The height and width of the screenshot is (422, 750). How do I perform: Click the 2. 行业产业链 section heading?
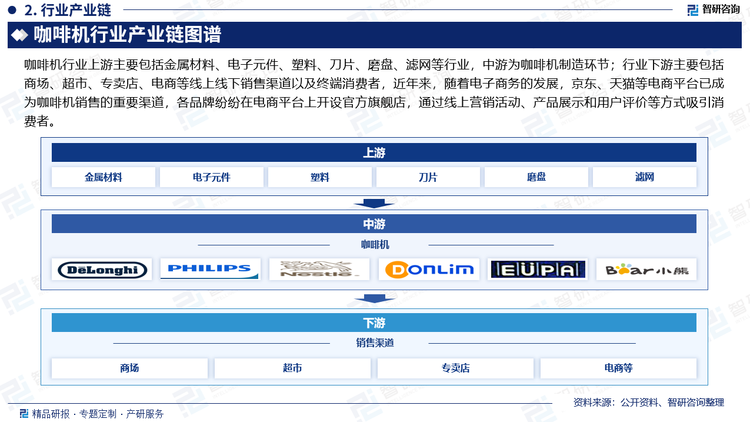click(67, 10)
